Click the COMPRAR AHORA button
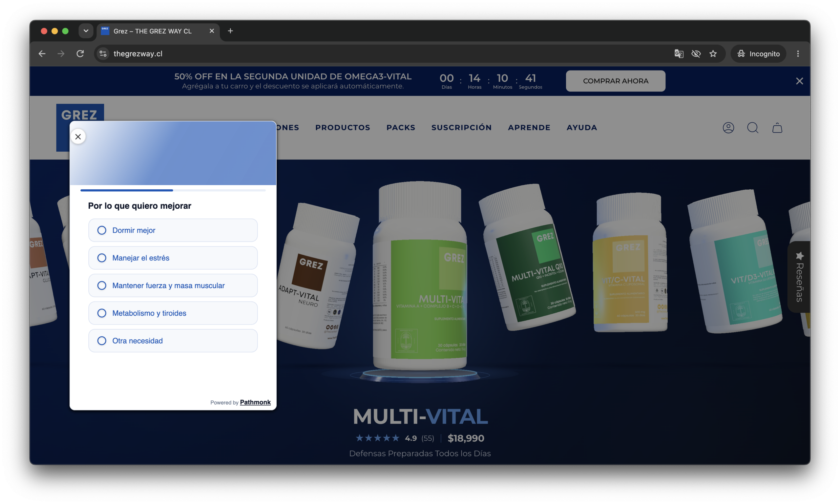 (x=615, y=81)
